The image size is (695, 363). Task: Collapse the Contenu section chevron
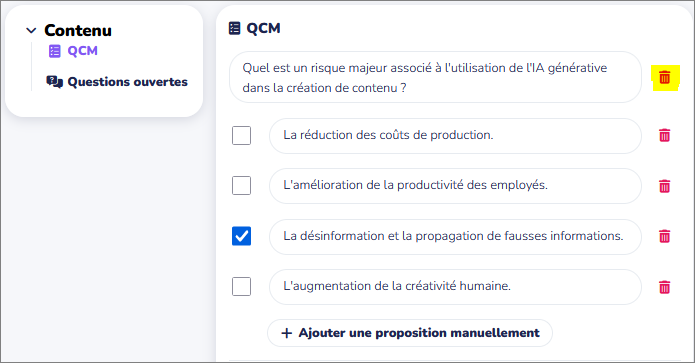click(x=31, y=31)
